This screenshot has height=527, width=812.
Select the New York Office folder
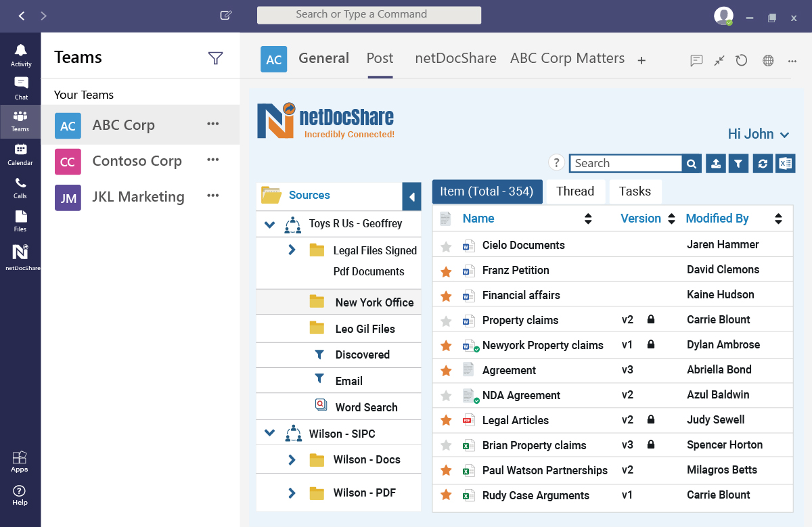[x=338, y=302]
